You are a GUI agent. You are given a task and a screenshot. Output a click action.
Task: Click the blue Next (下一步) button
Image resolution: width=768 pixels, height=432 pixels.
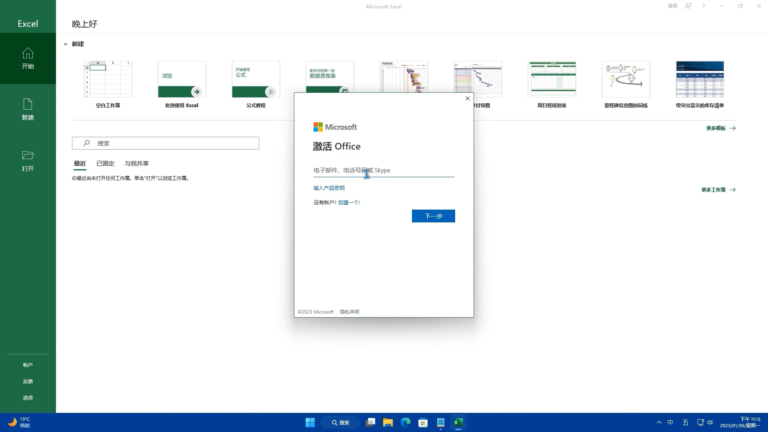tap(433, 216)
